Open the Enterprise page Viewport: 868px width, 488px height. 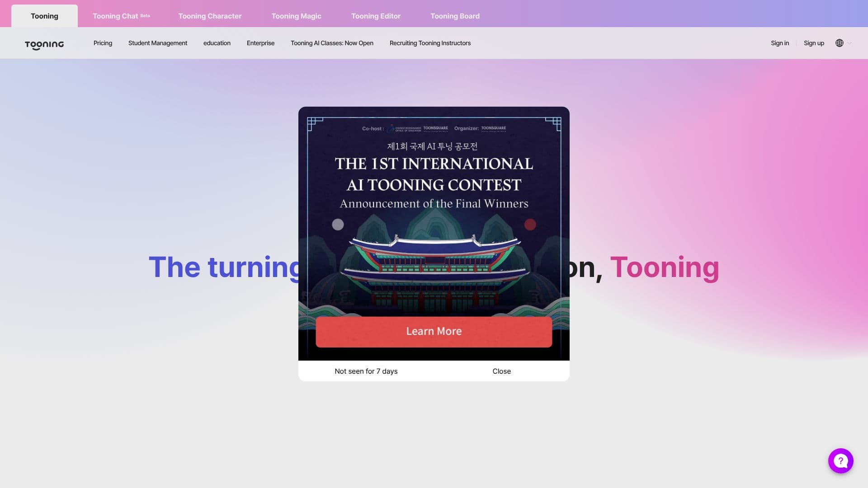(x=260, y=43)
